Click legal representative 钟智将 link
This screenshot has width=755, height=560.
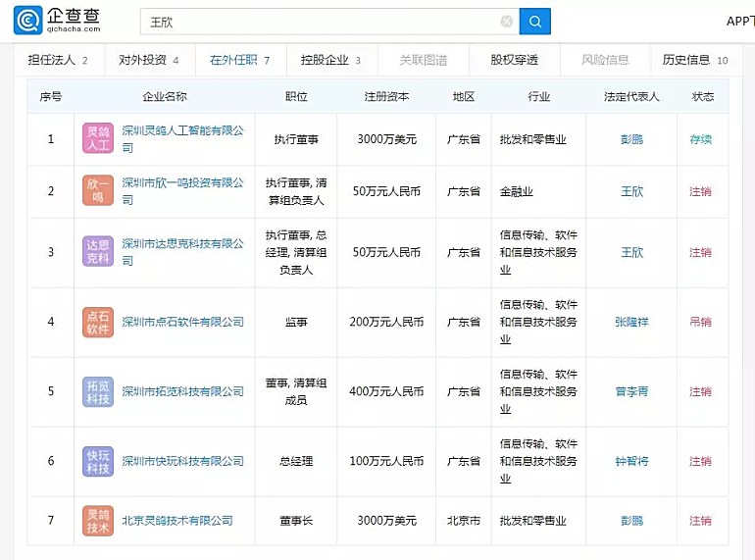(631, 461)
